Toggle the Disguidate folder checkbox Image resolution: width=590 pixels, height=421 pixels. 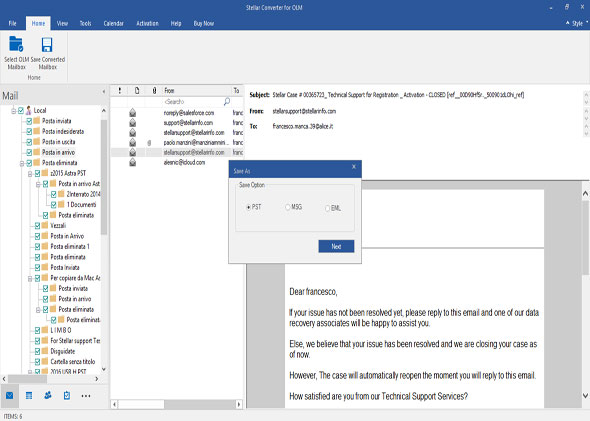[37, 351]
